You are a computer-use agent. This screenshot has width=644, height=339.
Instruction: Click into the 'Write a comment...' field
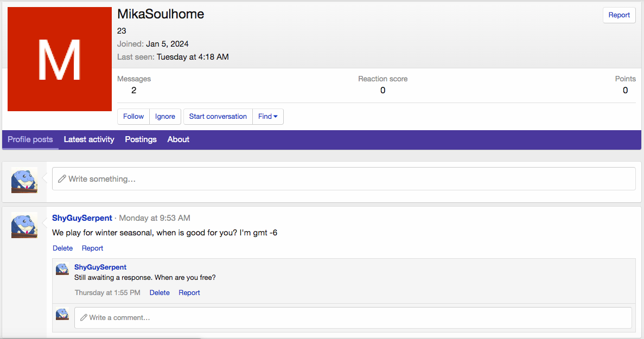tap(353, 318)
